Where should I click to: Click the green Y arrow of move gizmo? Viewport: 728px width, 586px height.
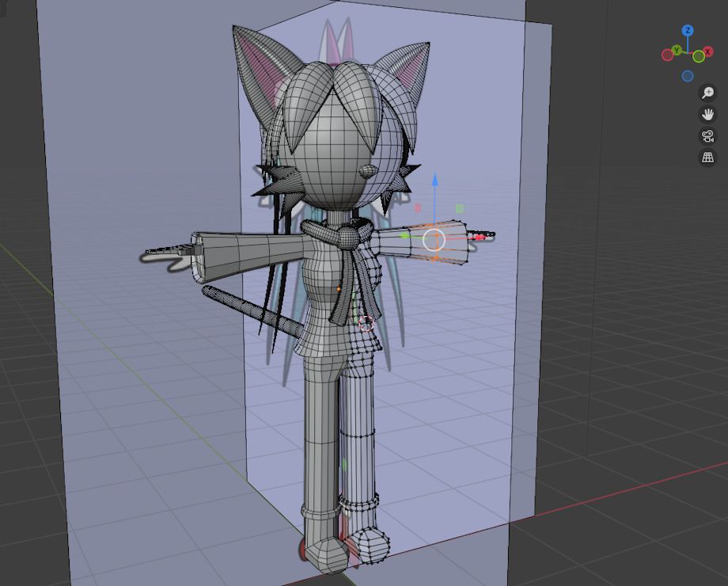tap(403, 235)
